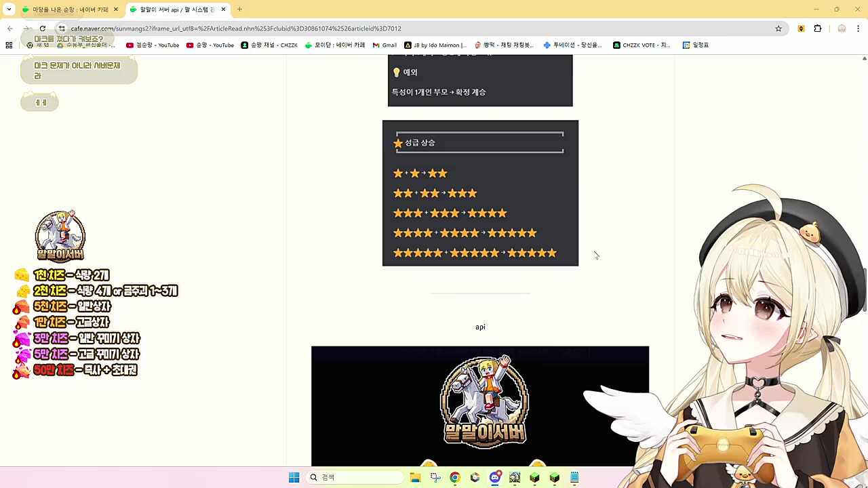This screenshot has height=488, width=868.
Task: Open the Gmail bookmark
Action: pos(384,45)
